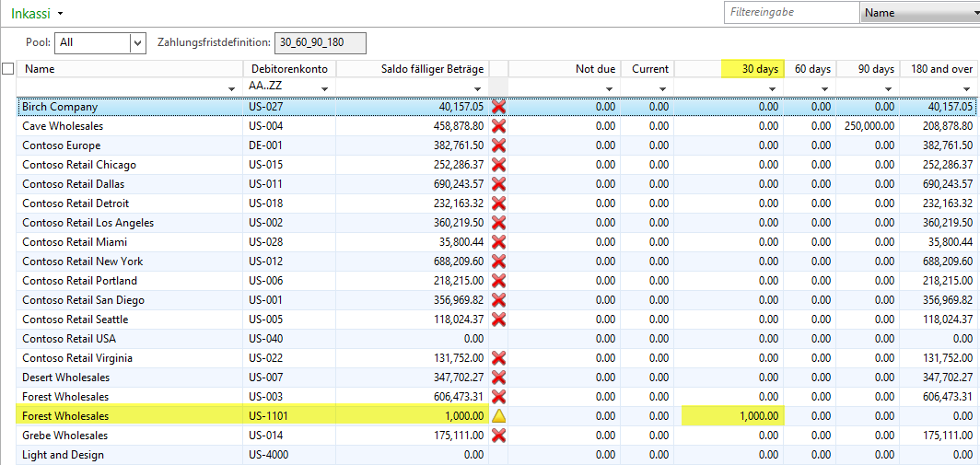Click the red X icon for Grebe Wholesales
The height and width of the screenshot is (465, 980).
(499, 436)
